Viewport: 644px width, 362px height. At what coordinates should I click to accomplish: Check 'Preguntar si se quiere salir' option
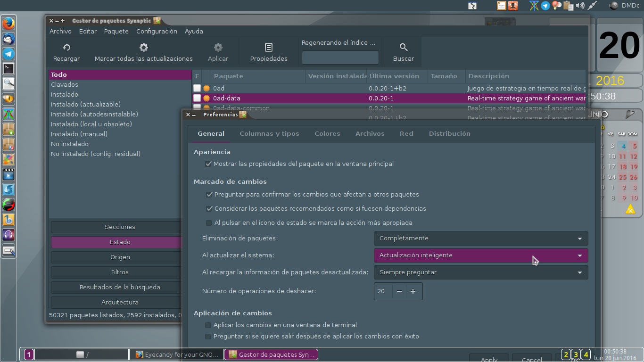pyautogui.click(x=208, y=337)
